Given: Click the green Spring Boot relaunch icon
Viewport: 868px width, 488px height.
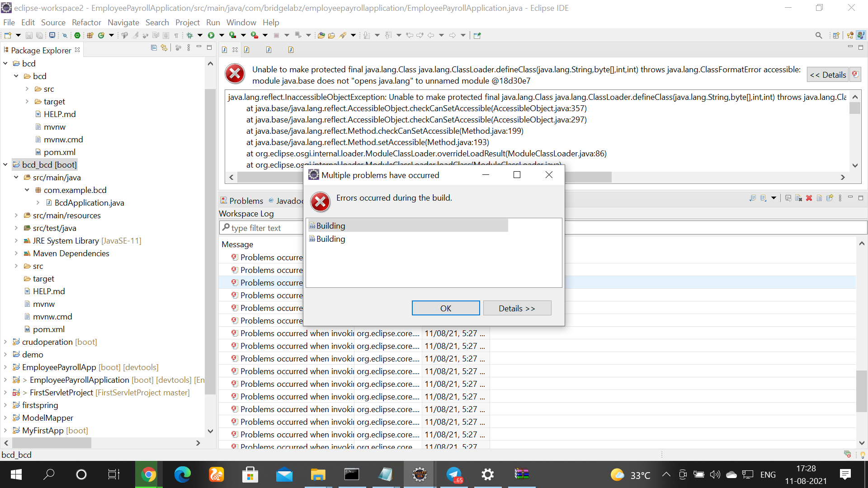Looking at the screenshot, I should coord(77,35).
